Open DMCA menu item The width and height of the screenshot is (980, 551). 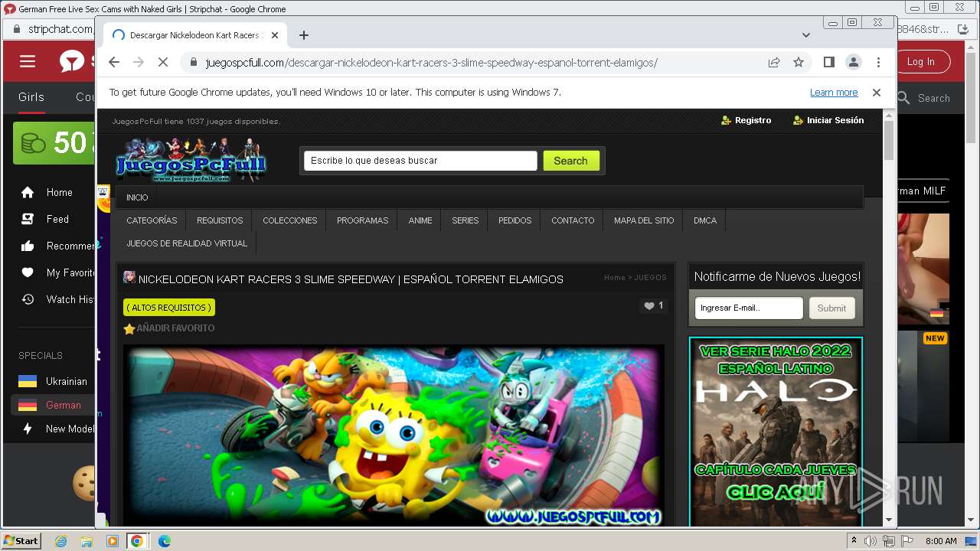(x=705, y=220)
